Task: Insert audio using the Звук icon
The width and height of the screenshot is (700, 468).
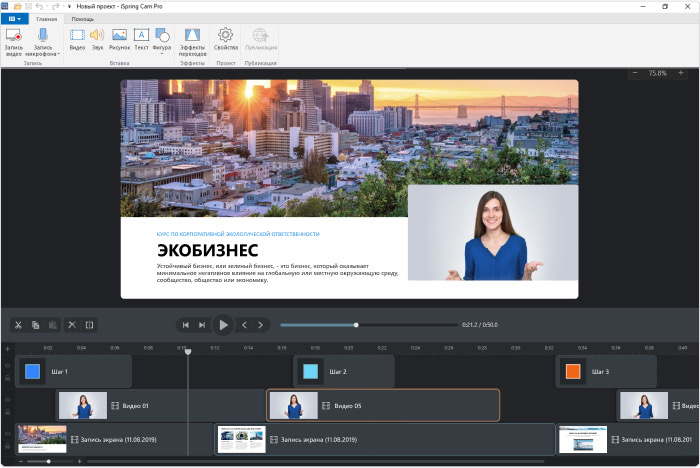Action: (x=97, y=35)
